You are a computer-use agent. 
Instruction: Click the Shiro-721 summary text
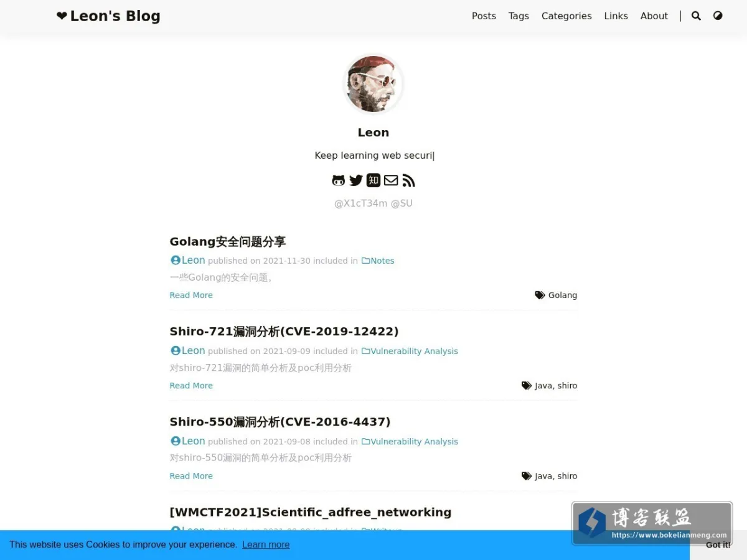click(261, 368)
